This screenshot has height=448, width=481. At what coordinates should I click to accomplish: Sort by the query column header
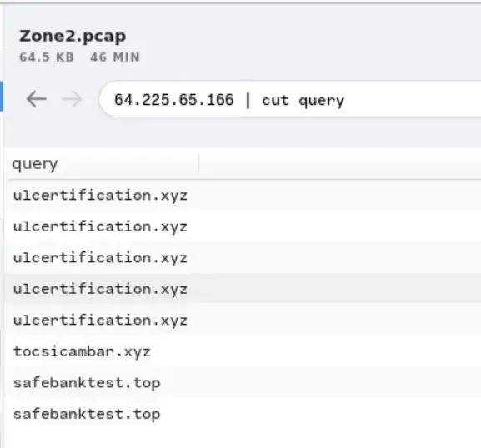tap(35, 164)
